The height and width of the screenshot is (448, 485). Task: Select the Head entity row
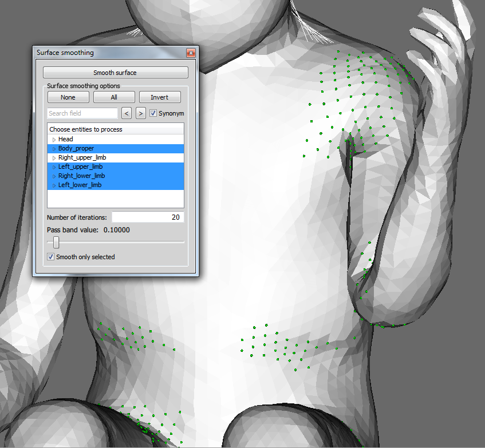[116, 140]
